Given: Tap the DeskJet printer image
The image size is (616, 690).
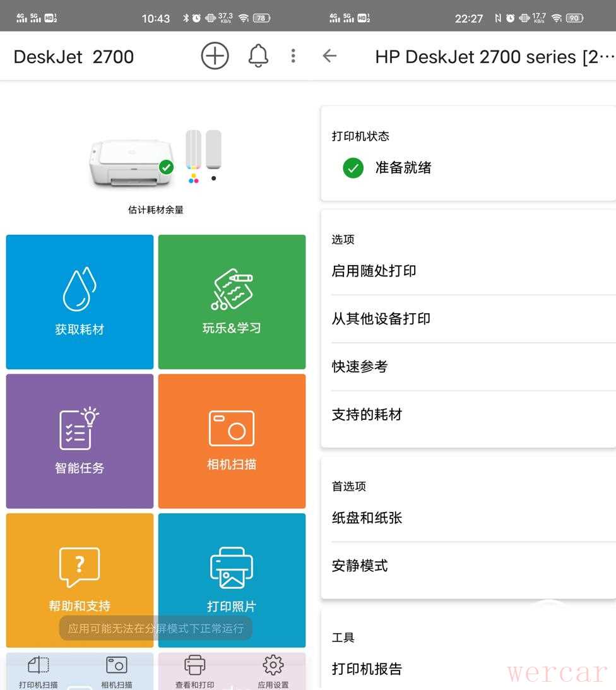Looking at the screenshot, I should tap(131, 162).
